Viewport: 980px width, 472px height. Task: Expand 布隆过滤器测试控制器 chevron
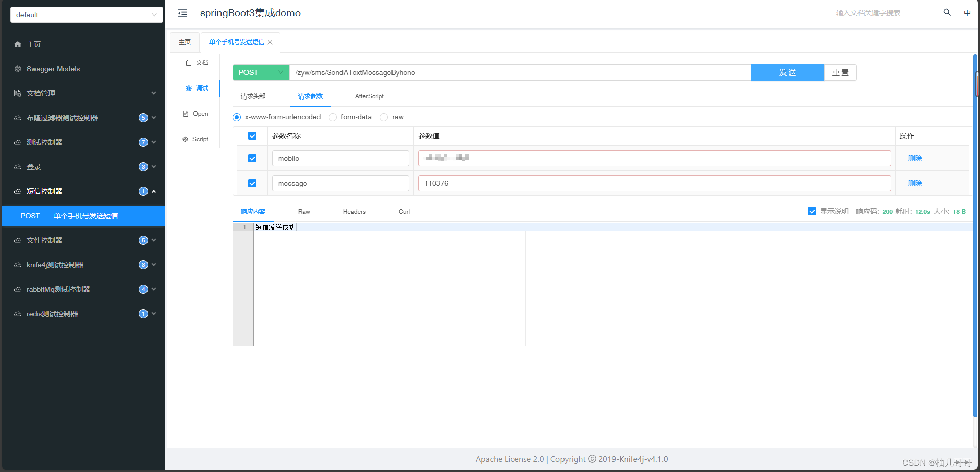[x=154, y=118]
